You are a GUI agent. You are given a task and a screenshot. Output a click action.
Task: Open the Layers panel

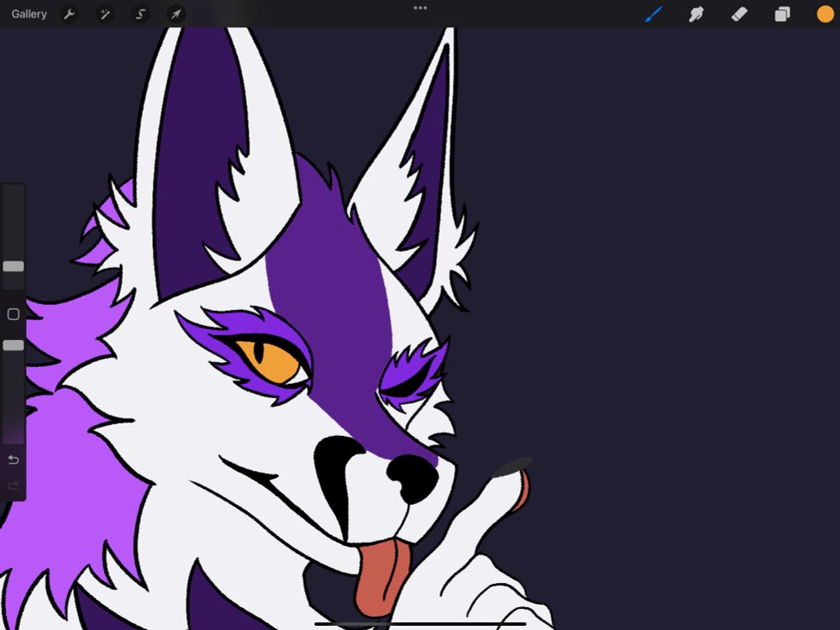[782, 14]
